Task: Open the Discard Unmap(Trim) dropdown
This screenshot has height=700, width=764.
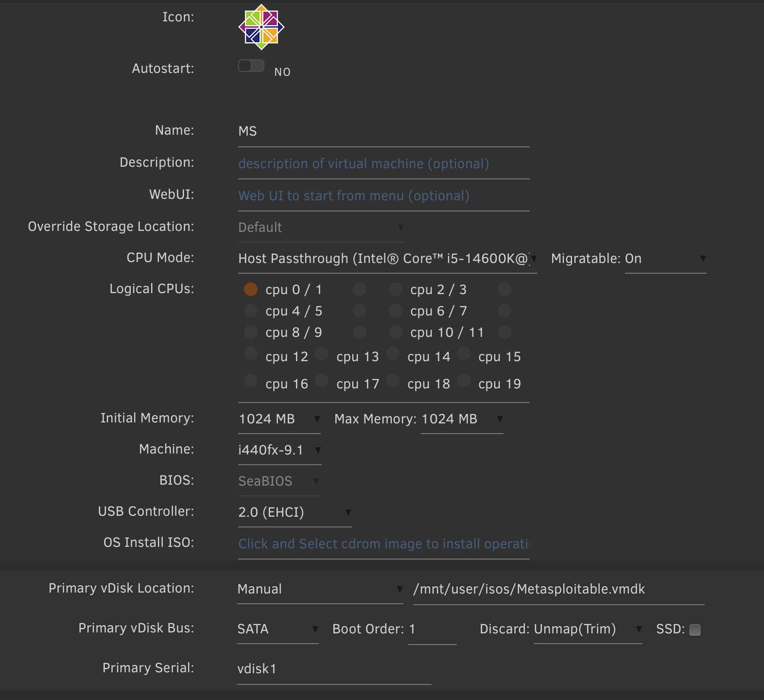Action: pos(587,629)
